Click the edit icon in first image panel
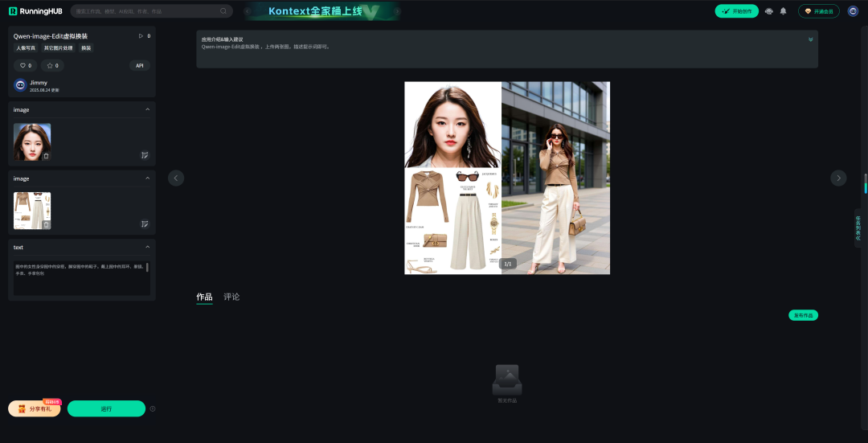The height and width of the screenshot is (443, 868). pos(145,155)
